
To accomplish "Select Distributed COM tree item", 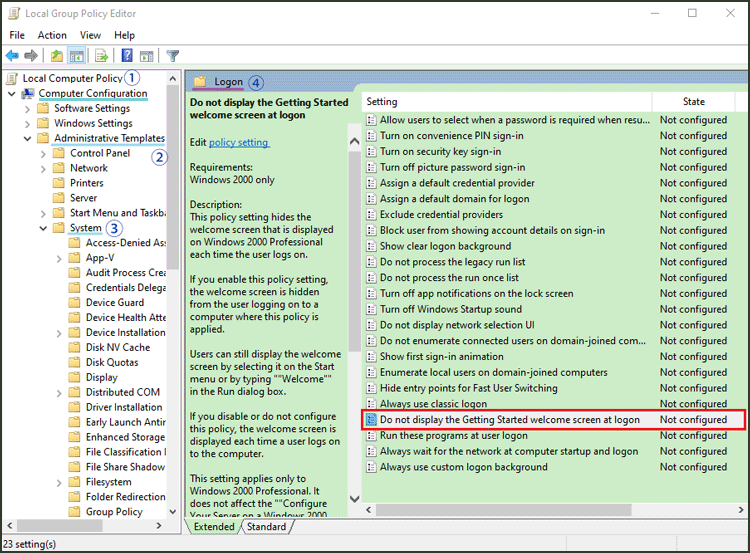I will pyautogui.click(x=122, y=392).
